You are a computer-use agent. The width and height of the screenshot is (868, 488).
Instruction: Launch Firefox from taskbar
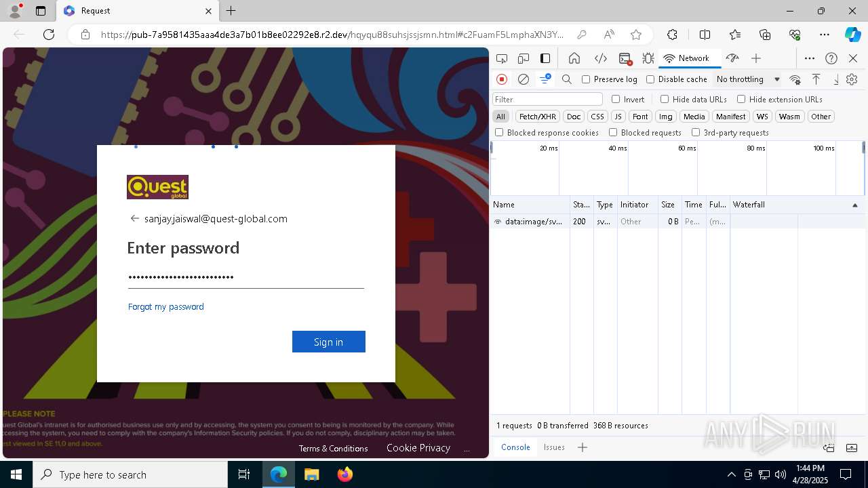coord(345,474)
